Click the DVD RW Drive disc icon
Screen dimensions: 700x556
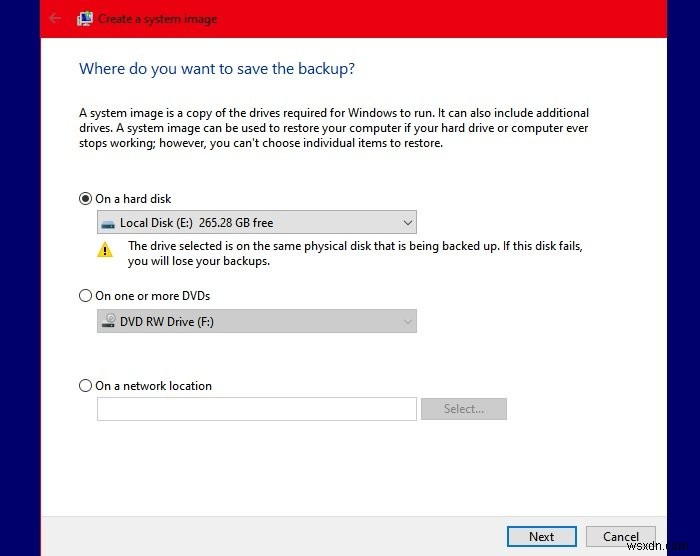tap(108, 321)
